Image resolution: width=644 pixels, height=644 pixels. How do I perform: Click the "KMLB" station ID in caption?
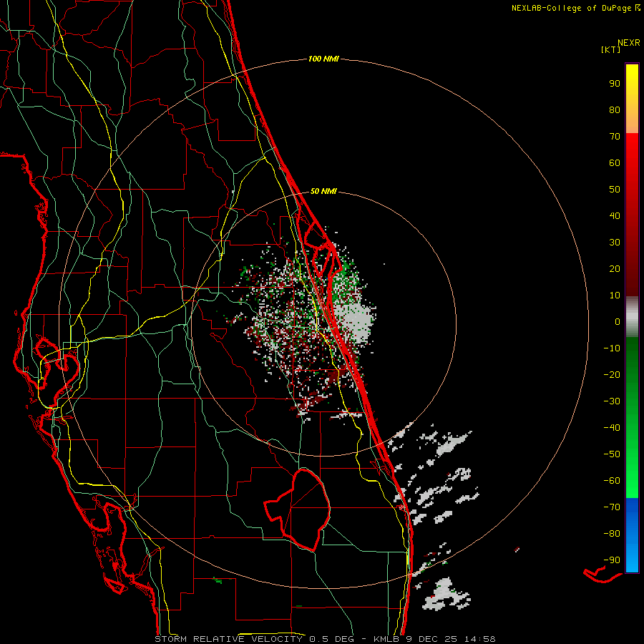coord(386,639)
